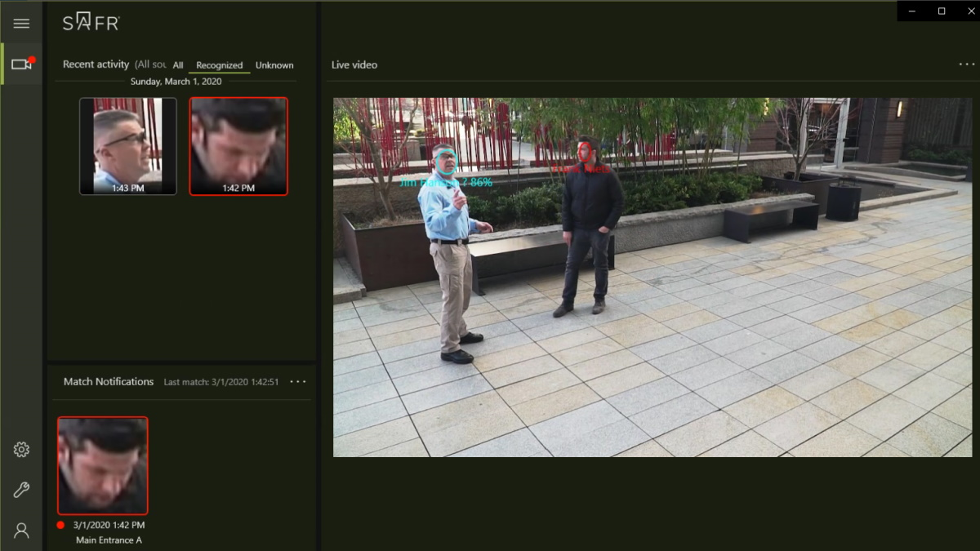Screen dimensions: 980x551
Task: Open the Match Notifications ellipsis menu
Action: click(x=298, y=381)
